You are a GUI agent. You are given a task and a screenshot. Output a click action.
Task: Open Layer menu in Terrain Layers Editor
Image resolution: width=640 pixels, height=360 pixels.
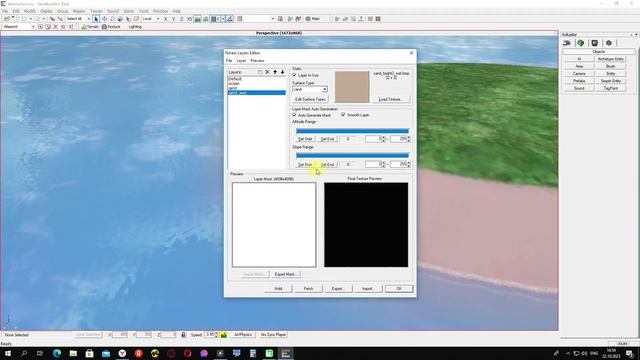click(241, 60)
